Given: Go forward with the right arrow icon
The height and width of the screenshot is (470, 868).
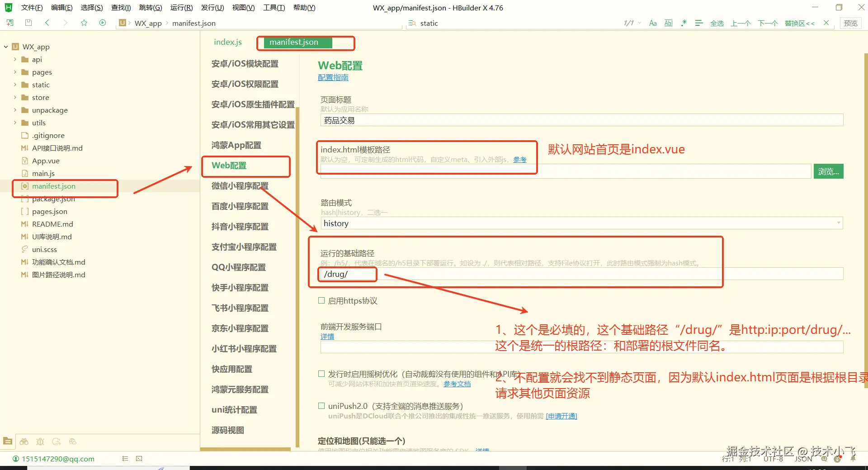Looking at the screenshot, I should click(x=65, y=23).
